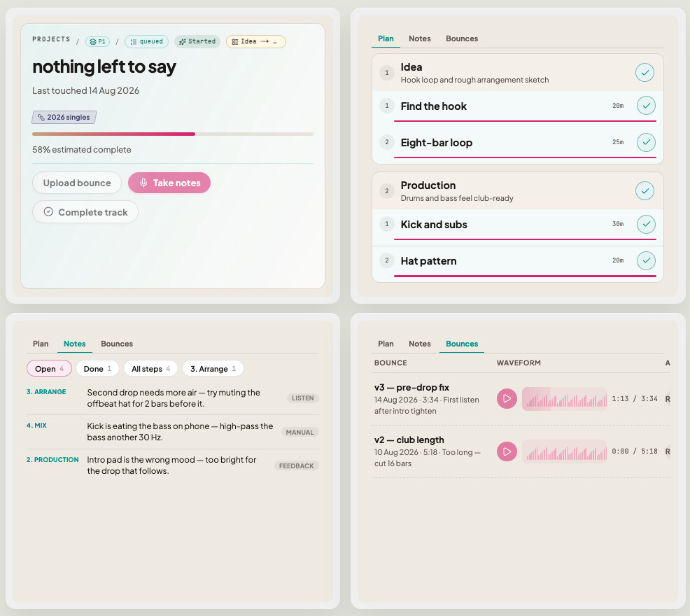The width and height of the screenshot is (690, 616).
Task: Toggle the Kick and subs checkmark
Action: pyautogui.click(x=646, y=224)
